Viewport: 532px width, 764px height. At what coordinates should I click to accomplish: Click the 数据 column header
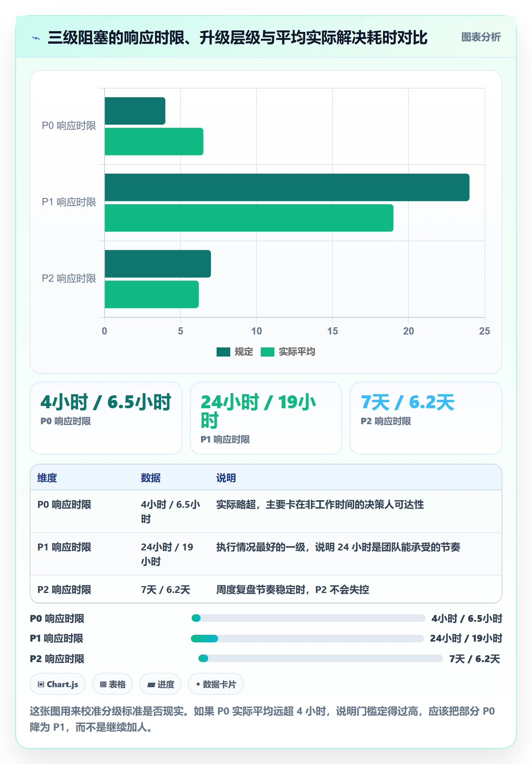[x=151, y=478]
